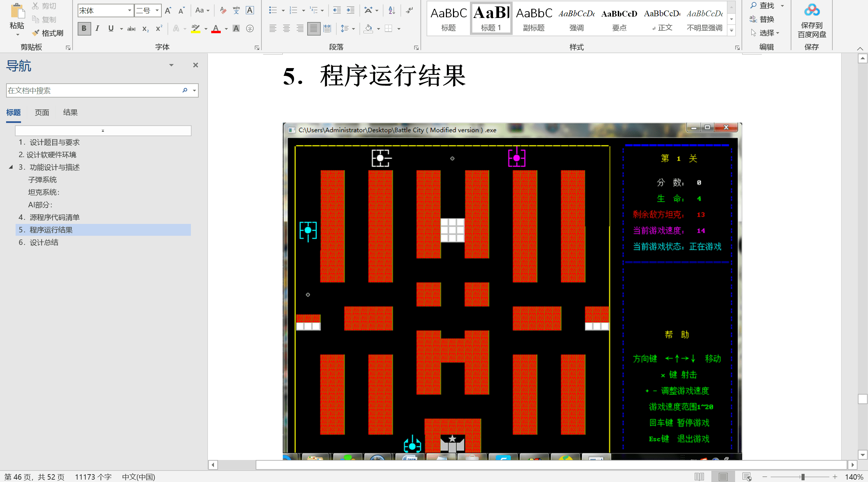Click the text highlight color button

click(196, 28)
